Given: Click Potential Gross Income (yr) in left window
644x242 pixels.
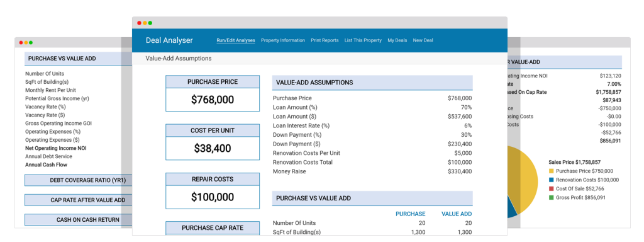Looking at the screenshot, I should [57, 98].
